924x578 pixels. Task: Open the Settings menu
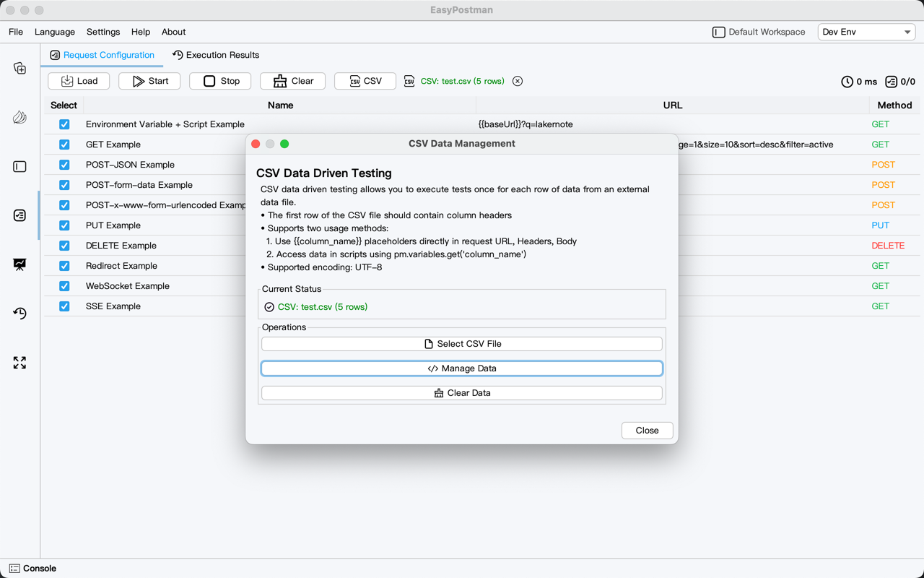coord(103,32)
